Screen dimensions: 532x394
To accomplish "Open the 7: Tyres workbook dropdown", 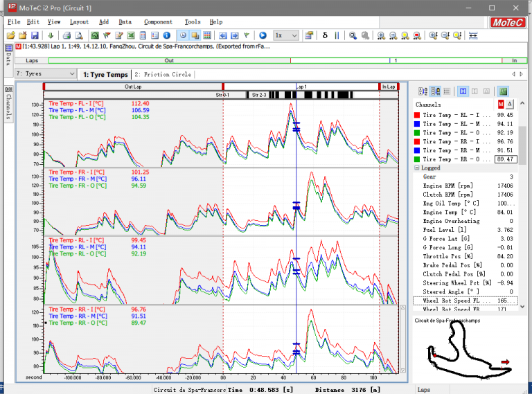I will (x=46, y=73).
